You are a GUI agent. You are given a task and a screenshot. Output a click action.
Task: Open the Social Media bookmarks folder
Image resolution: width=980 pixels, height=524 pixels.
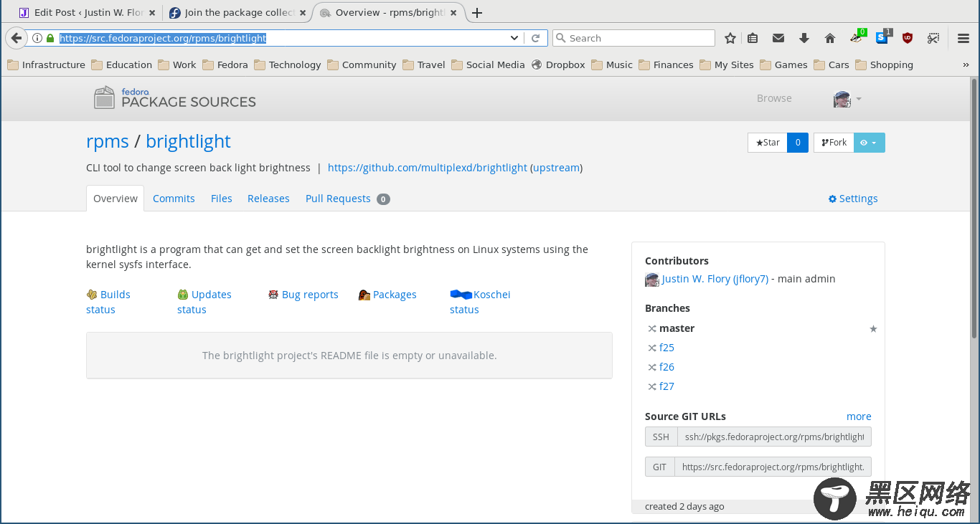(x=489, y=65)
